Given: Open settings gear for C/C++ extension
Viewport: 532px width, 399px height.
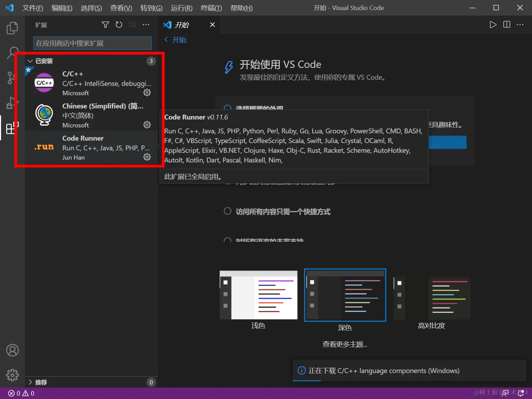Looking at the screenshot, I should [147, 92].
